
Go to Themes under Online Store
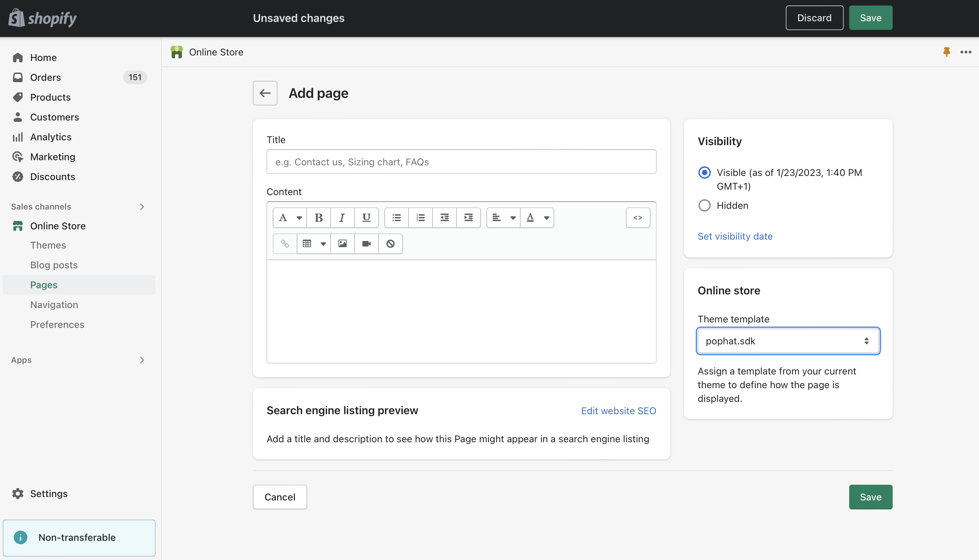click(48, 245)
